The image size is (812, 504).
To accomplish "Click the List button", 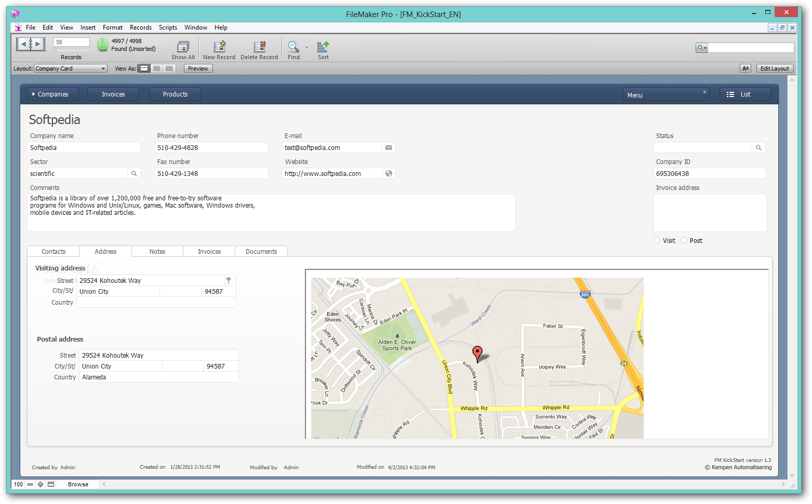I will pos(746,94).
